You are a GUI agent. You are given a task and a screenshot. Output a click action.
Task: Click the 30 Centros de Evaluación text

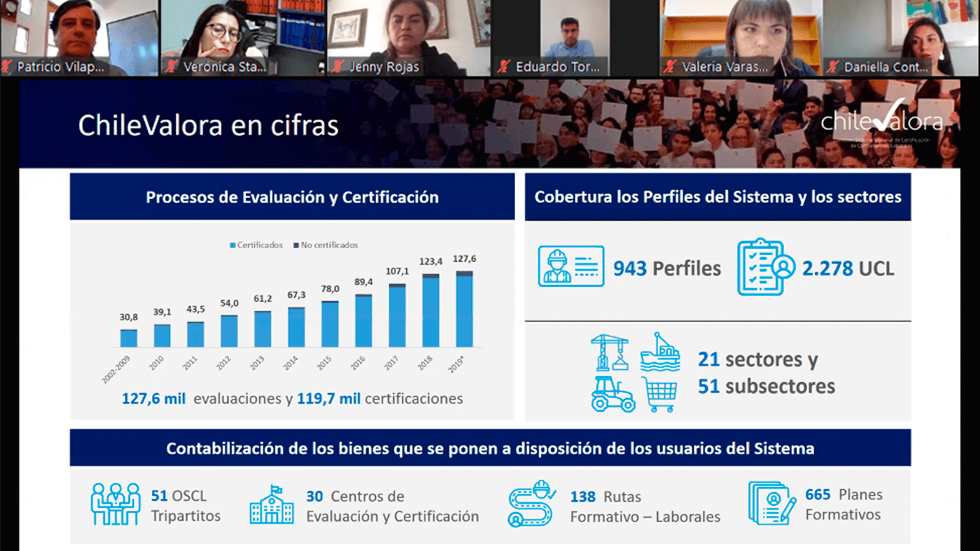click(392, 506)
